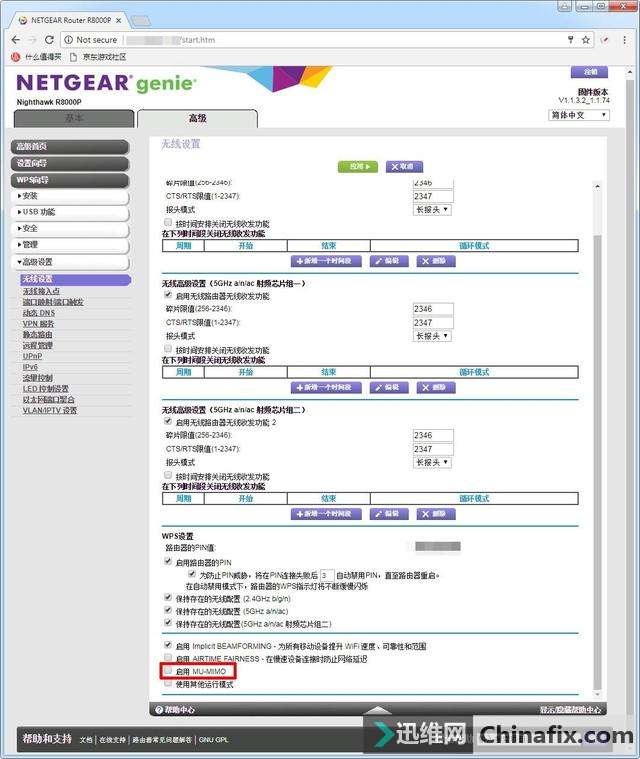The height and width of the screenshot is (759, 640).
Task: Click the PIN failure count field showing 3
Action: (327, 575)
